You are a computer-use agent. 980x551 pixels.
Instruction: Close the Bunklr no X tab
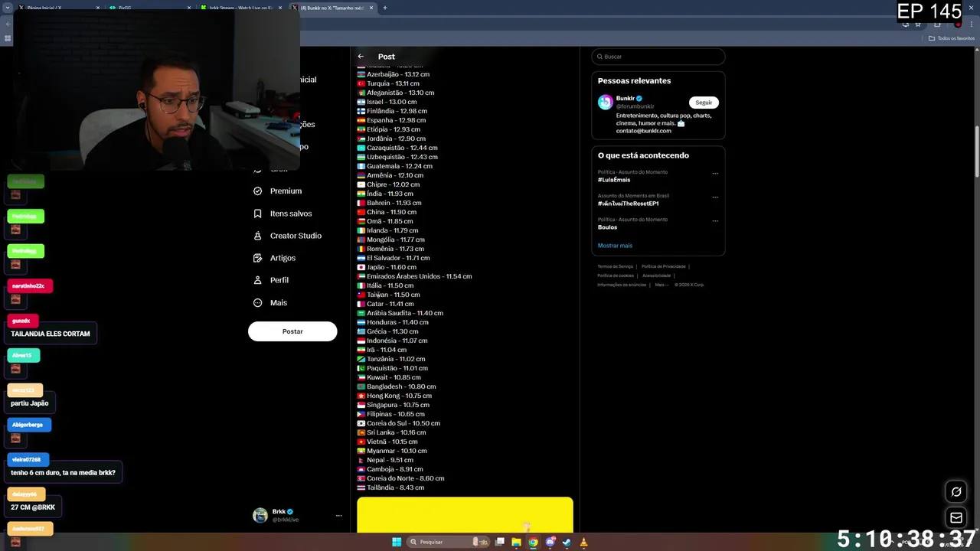tap(372, 8)
